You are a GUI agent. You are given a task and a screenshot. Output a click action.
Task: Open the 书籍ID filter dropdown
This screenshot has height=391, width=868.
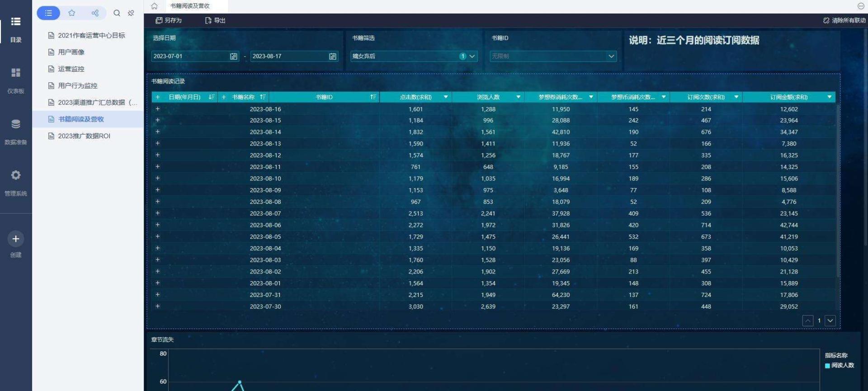(611, 57)
